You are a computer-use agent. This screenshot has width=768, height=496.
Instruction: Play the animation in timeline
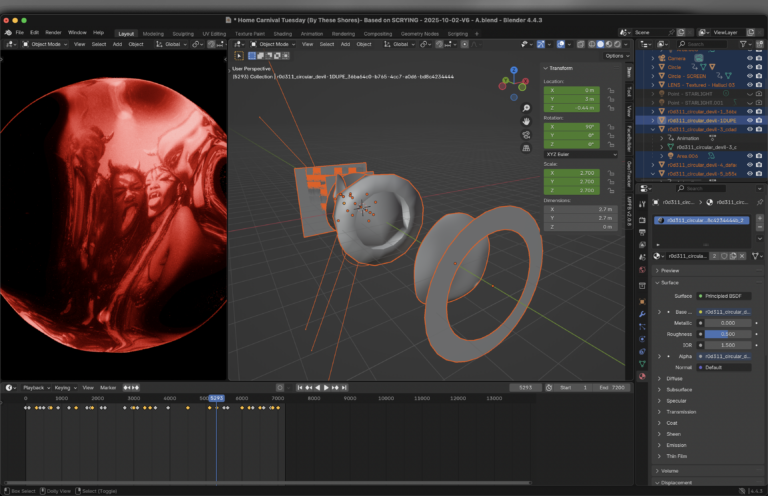click(x=326, y=387)
